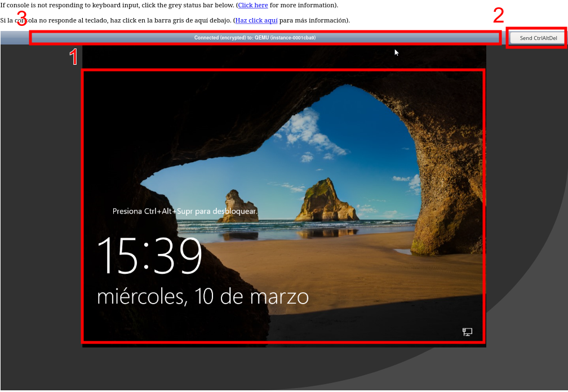This screenshot has width=568, height=392.
Task: Click the 15:39 clock on lock screen
Action: (150, 256)
